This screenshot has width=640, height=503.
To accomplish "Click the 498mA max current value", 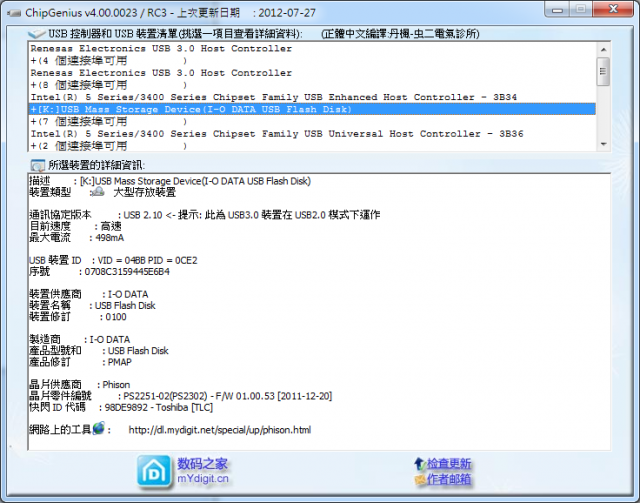I will tap(109, 238).
